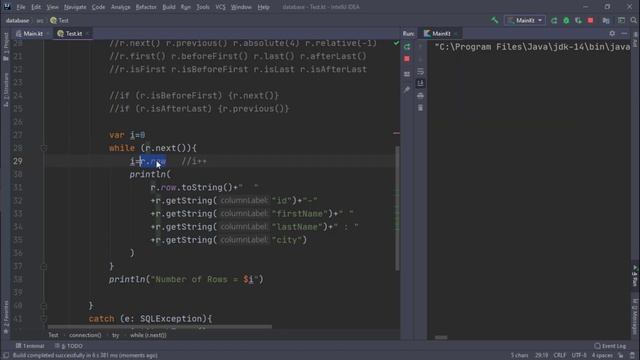Open the Project Structure icon in the toolbar
The image size is (640, 360).
coord(606,20)
